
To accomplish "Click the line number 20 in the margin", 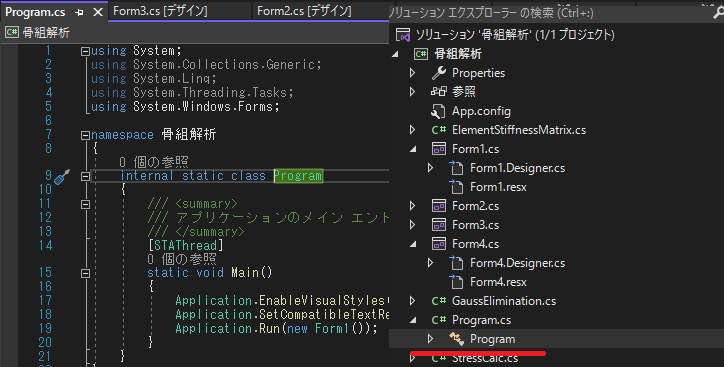I will (45, 343).
